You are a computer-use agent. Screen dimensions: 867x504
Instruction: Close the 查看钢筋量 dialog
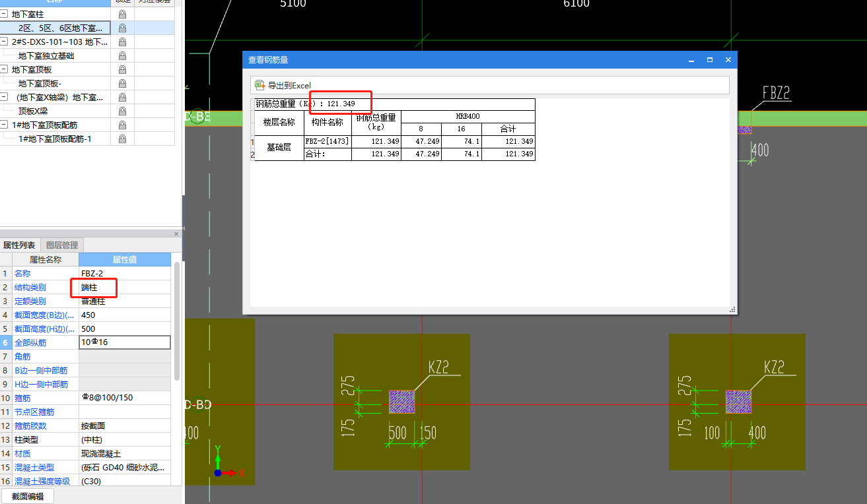click(728, 60)
